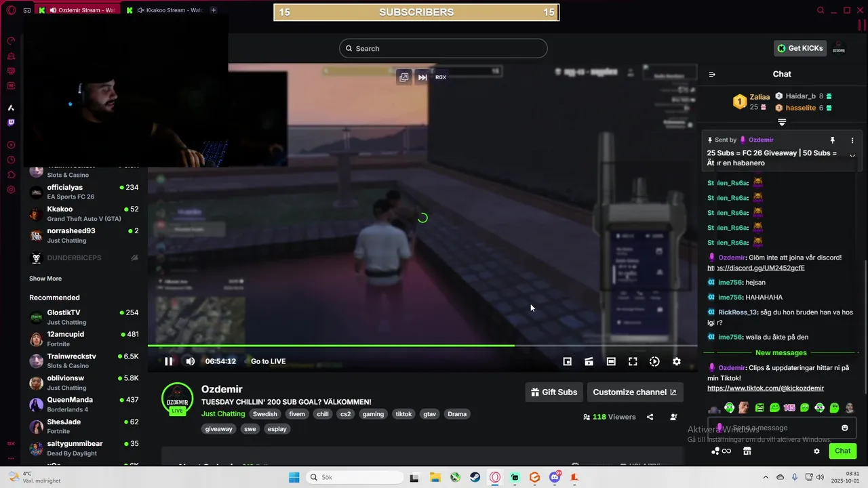Open the TikTok link in chat
This screenshot has height=488, width=868.
click(766, 388)
